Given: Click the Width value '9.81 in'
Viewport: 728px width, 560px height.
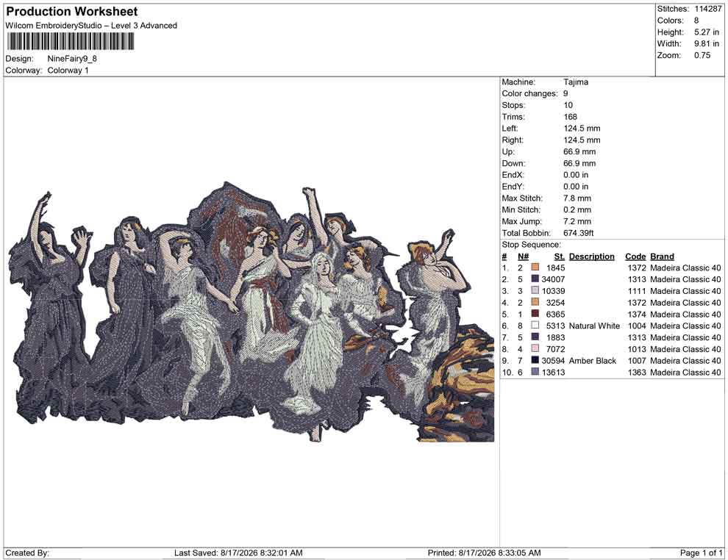Looking at the screenshot, I should [x=707, y=43].
